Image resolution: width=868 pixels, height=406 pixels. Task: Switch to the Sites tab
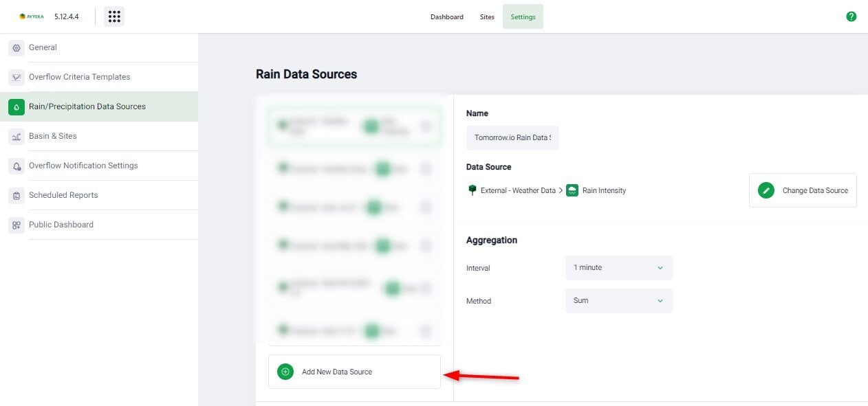pos(487,17)
